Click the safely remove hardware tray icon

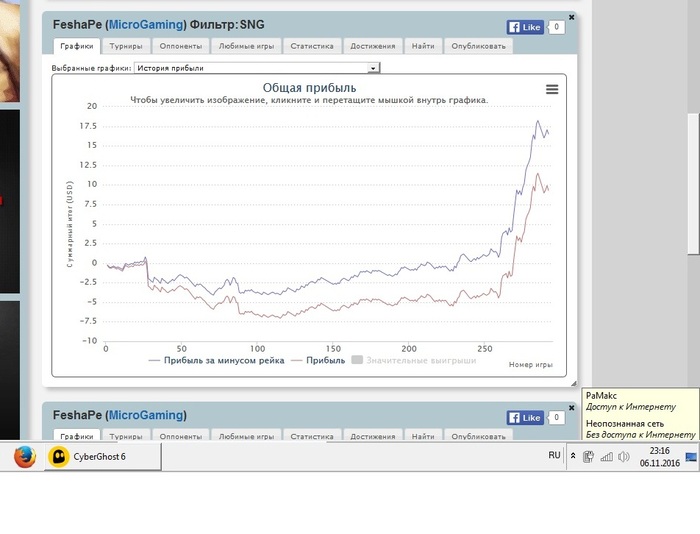click(x=588, y=457)
